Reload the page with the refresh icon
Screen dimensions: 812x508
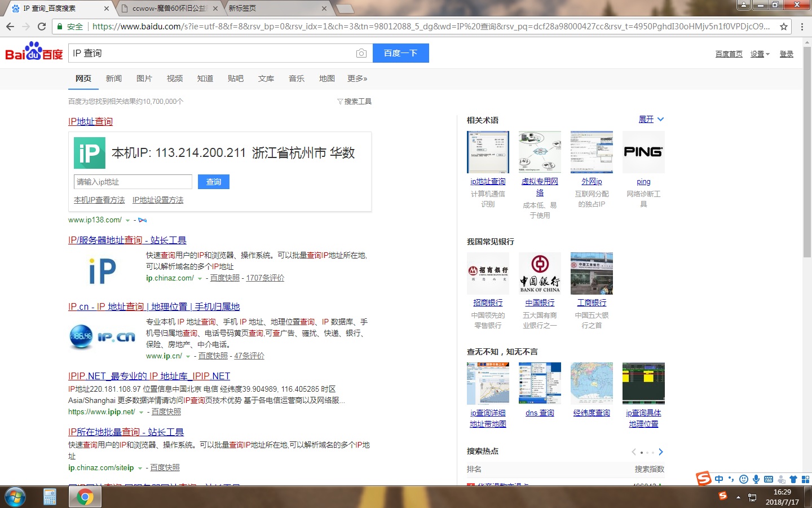42,27
